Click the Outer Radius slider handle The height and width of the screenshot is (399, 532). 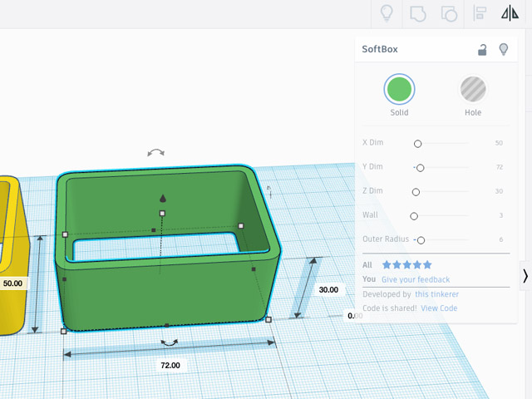point(421,240)
